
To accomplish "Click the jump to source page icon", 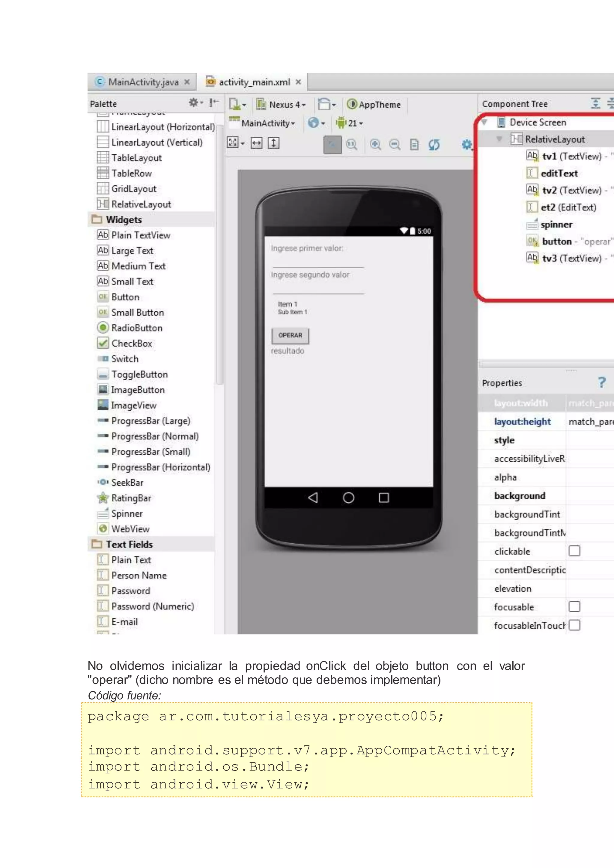I will pos(414,144).
